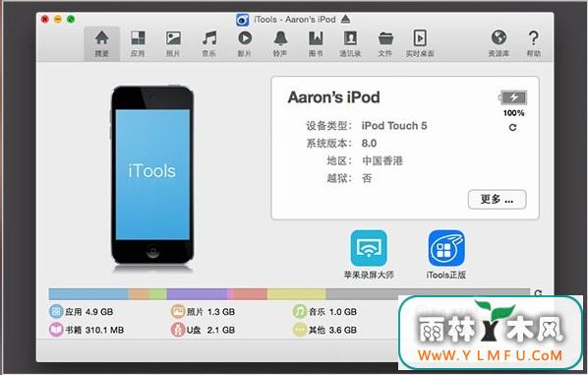Open the Photos (照片) toolbar icon
Screen dimensions: 588x375
pyautogui.click(x=173, y=43)
